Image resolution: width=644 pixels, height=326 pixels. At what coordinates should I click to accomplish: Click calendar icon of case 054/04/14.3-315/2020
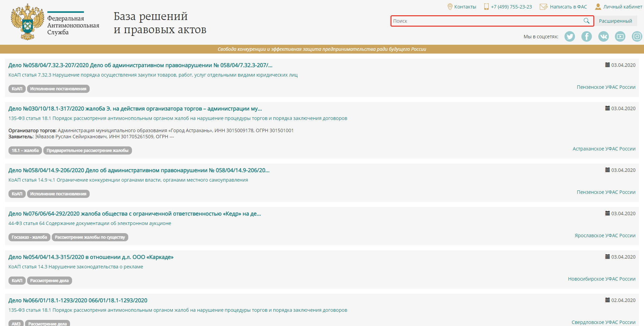(x=607, y=257)
